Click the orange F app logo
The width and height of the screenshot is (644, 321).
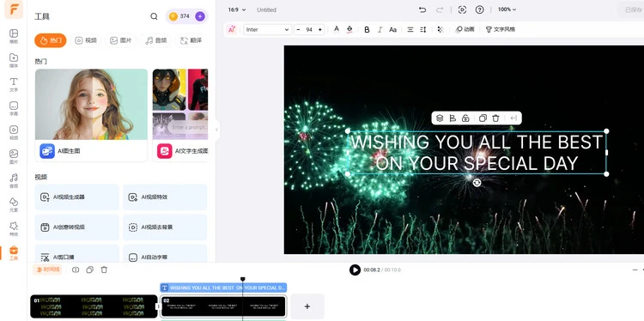pyautogui.click(x=14, y=9)
